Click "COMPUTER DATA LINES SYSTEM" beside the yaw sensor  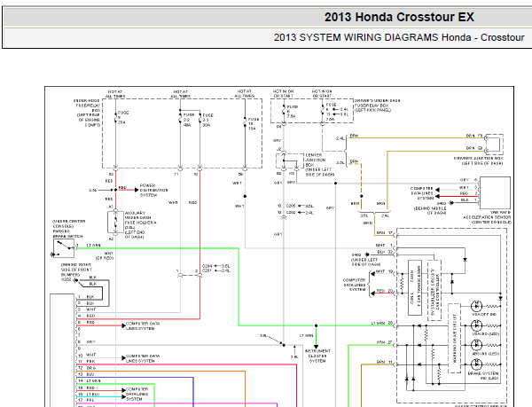(422, 193)
